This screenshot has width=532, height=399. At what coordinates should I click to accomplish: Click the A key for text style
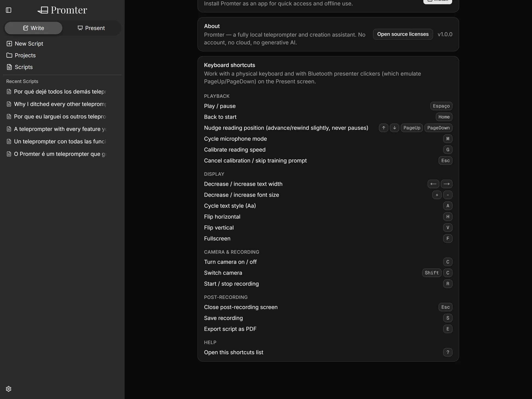(448, 206)
